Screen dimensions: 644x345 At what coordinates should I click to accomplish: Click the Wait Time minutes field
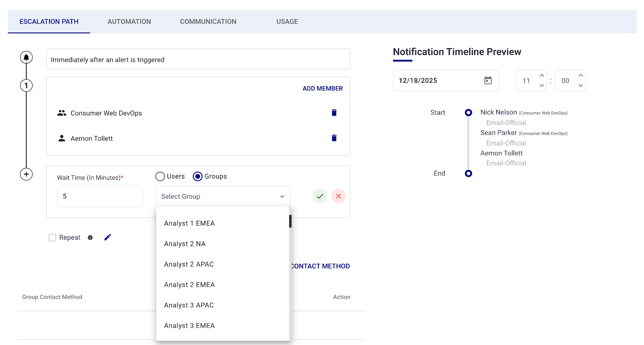pos(100,196)
